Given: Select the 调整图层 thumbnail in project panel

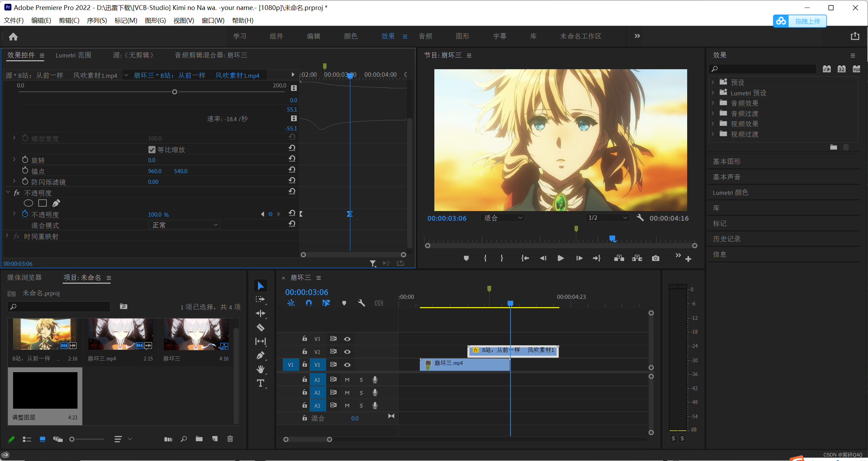Looking at the screenshot, I should pos(45,390).
